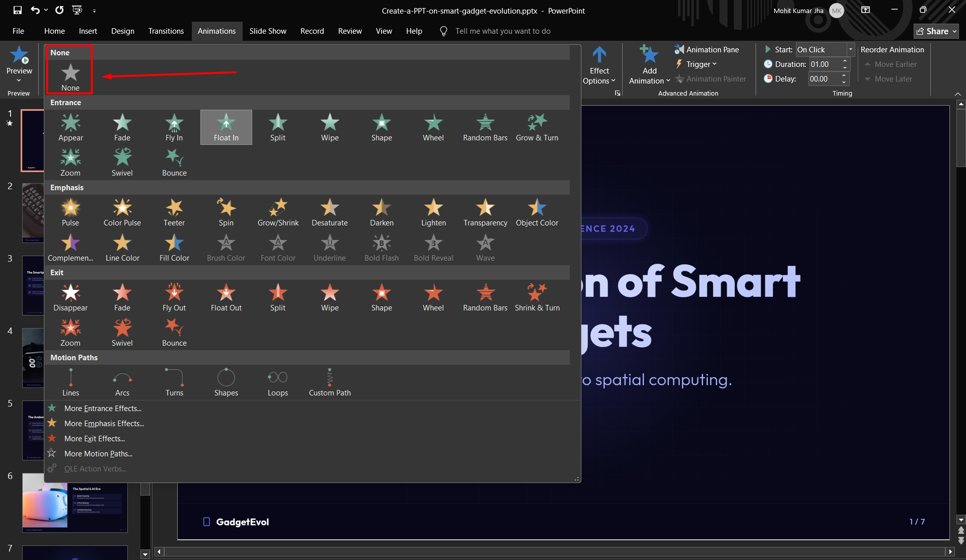966x560 pixels.
Task: Open More Entrance Effects dialog
Action: (x=103, y=409)
